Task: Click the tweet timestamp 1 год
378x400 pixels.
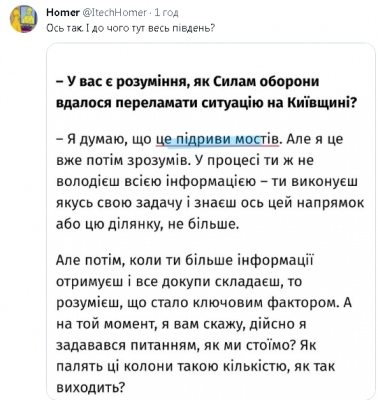Action: tap(167, 12)
